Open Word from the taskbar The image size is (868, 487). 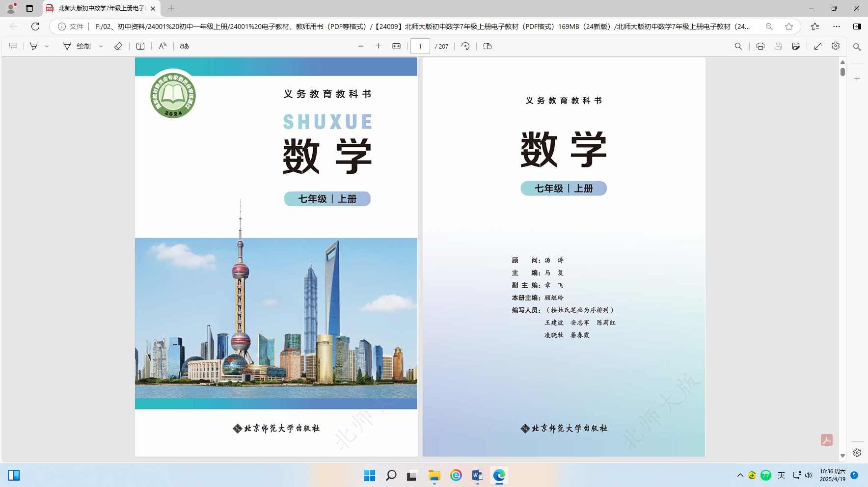[477, 475]
